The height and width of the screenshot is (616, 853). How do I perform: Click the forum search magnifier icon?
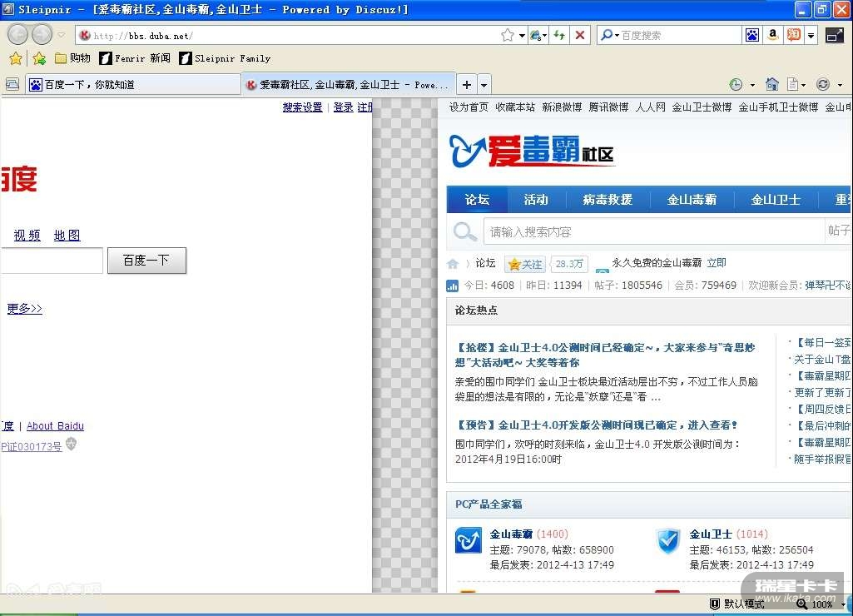point(464,231)
